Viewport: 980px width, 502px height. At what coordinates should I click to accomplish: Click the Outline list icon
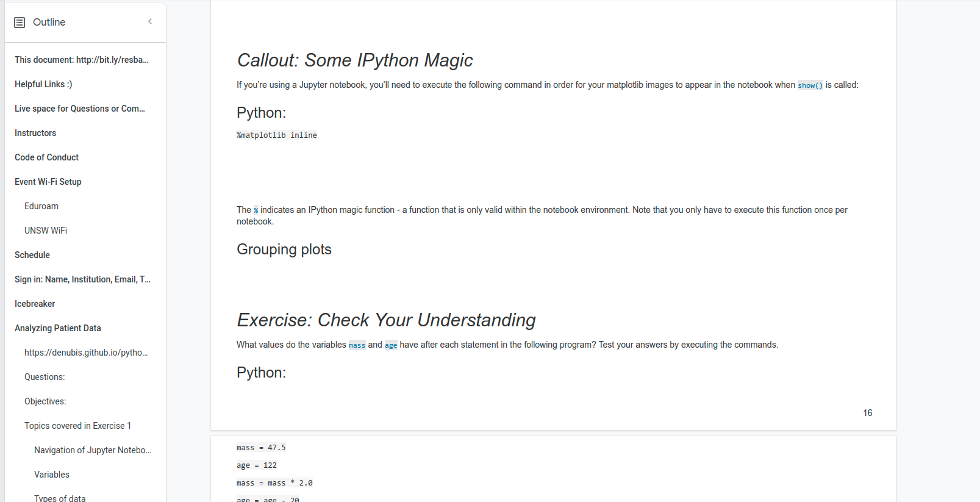[x=20, y=23]
